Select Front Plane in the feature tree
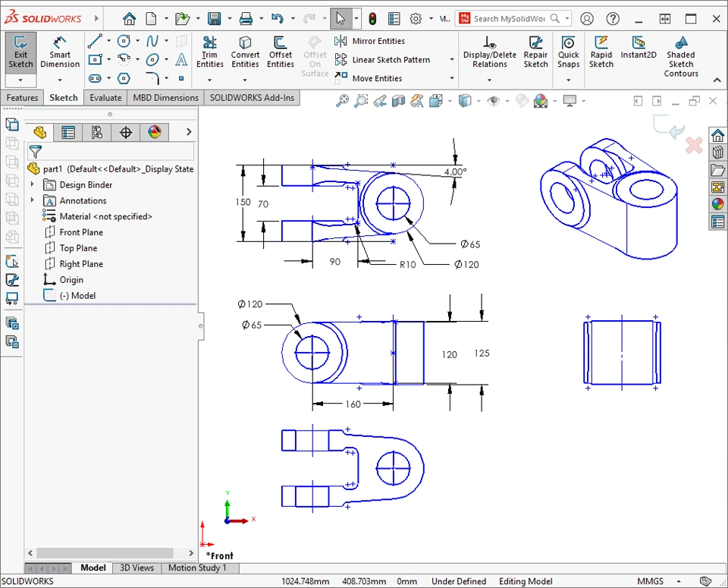Screen dimensions: 728x588 [81, 232]
